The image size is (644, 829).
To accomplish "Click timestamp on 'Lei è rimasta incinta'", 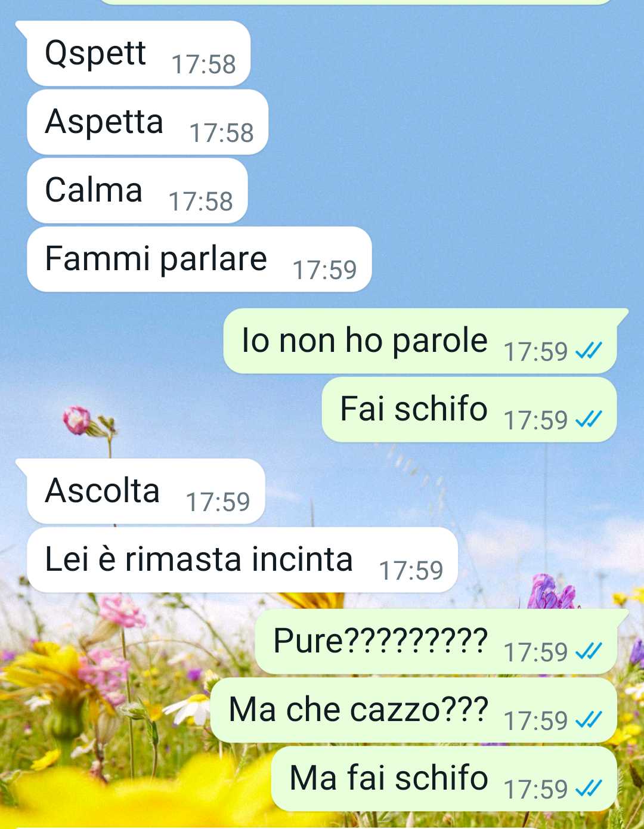I will coord(411,571).
